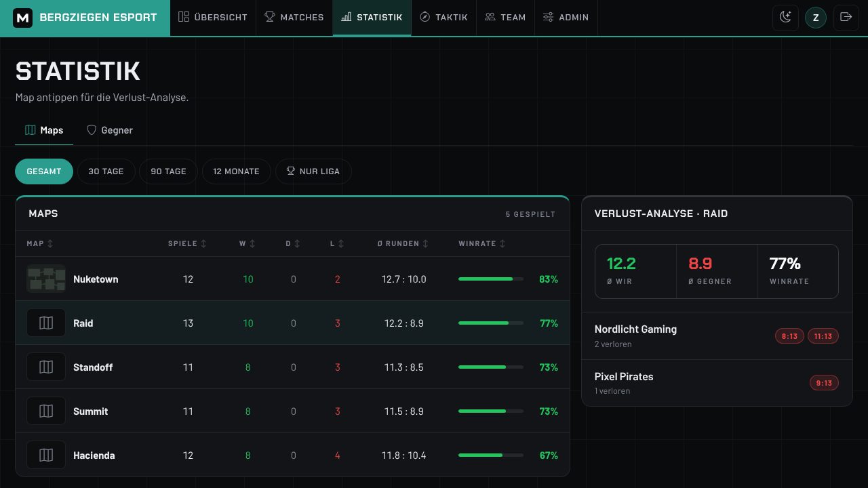Open the 11:13 loss score badge
This screenshot has height=488, width=868.
[x=823, y=336]
